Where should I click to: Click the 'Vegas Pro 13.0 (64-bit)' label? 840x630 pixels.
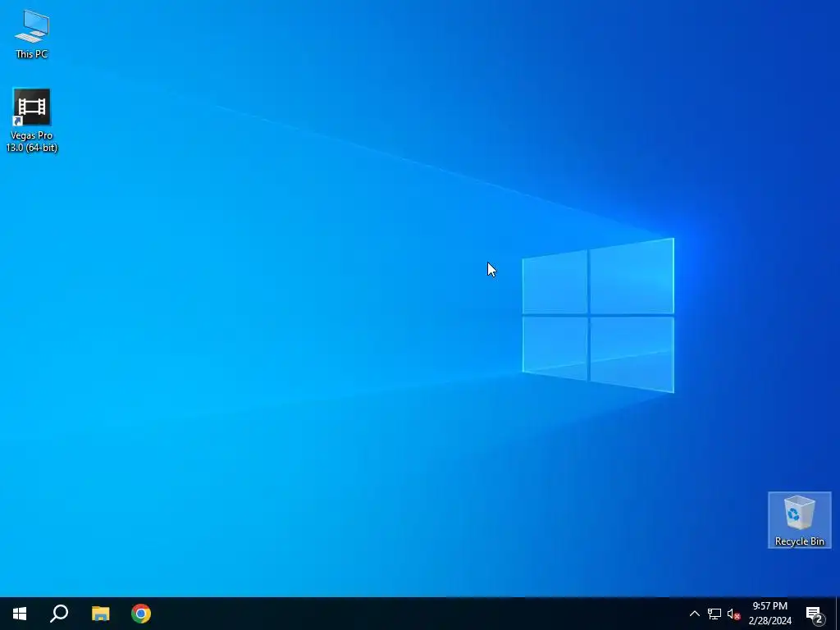[32, 141]
